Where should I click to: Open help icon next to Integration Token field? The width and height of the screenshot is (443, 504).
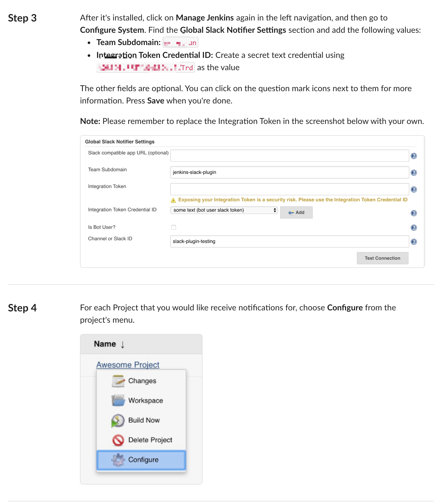(x=414, y=190)
